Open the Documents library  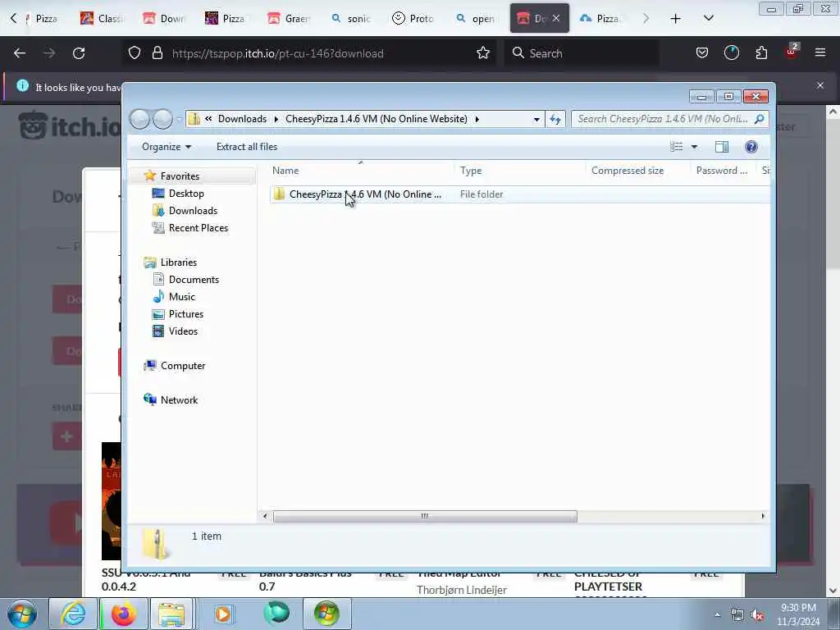click(194, 279)
